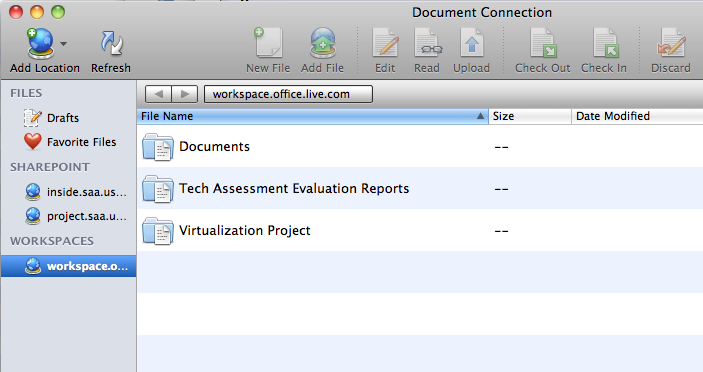Click the Read glasses icon
The image size is (703, 372).
coord(427,43)
